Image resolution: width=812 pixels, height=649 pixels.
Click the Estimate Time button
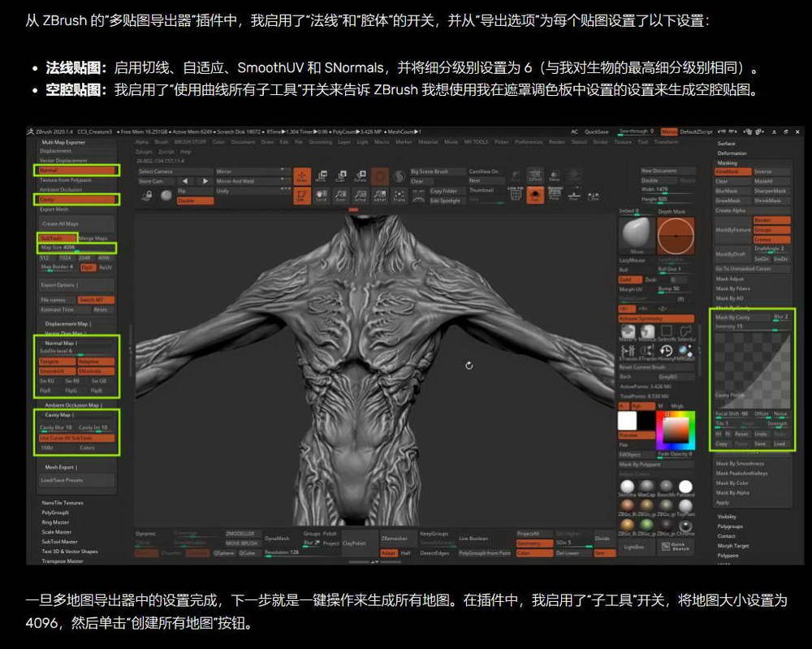[x=58, y=309]
